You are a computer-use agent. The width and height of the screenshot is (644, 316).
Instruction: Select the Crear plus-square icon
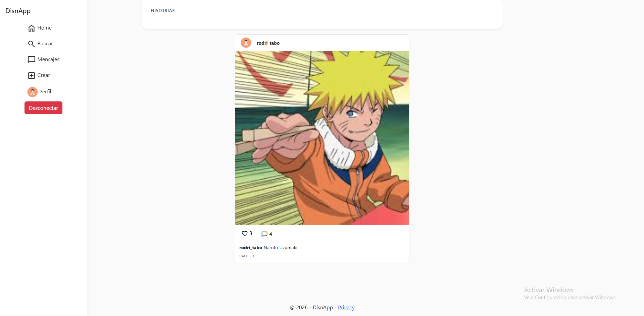coord(32,76)
